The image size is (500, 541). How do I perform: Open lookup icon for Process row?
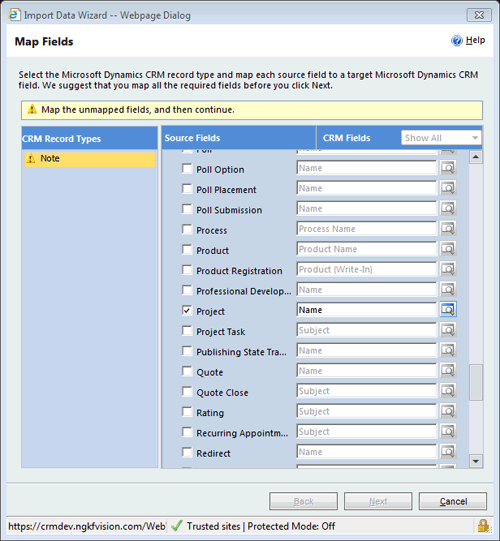click(448, 228)
